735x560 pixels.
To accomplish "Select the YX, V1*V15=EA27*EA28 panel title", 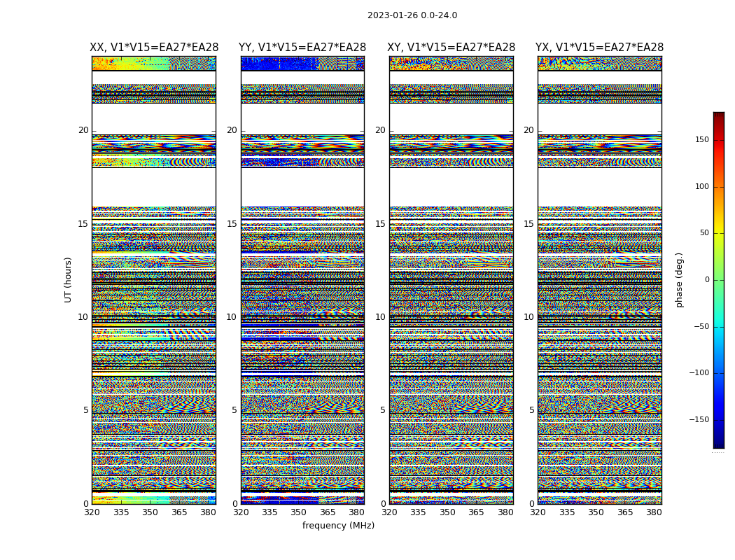I will [599, 48].
